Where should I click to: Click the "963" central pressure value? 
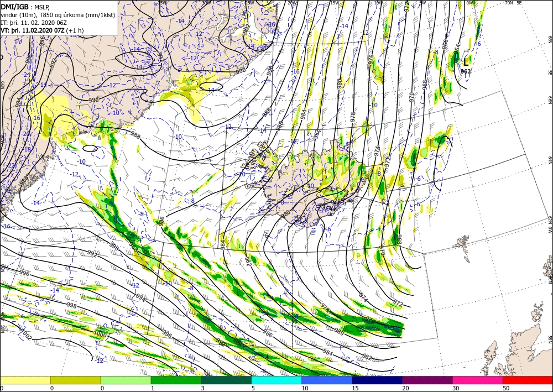[466, 71]
